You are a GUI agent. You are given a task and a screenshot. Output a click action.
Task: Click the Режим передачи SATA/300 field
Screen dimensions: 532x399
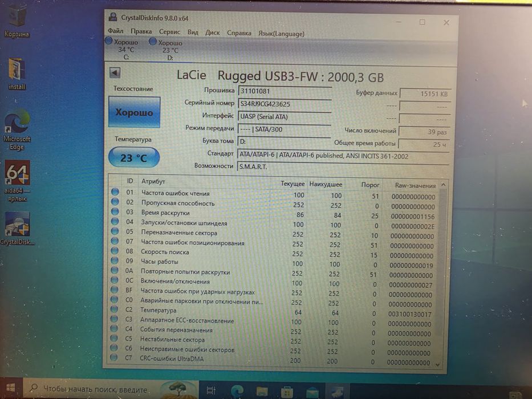click(x=284, y=129)
